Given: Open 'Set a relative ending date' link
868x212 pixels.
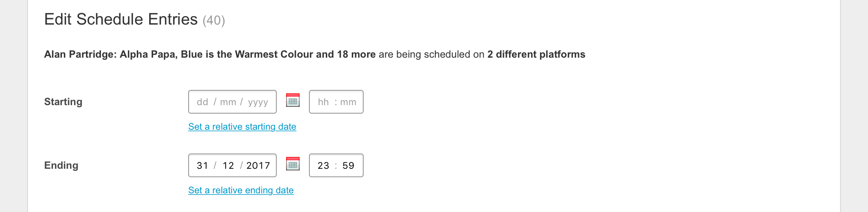Looking at the screenshot, I should [x=241, y=190].
